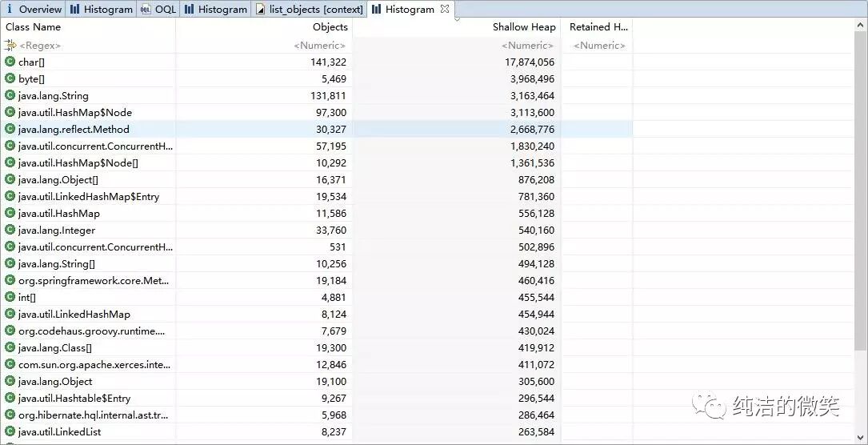Select the java.util.HashMap$Node[] class name
Screen dimensions: 868x445
[78, 162]
